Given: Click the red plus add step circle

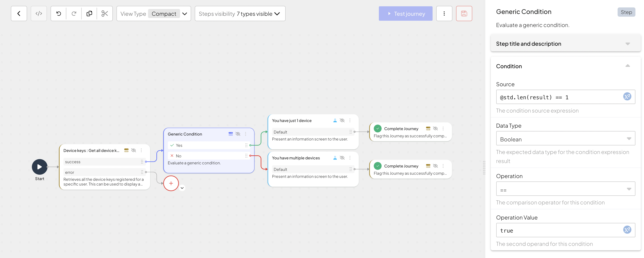Looking at the screenshot, I should pyautogui.click(x=171, y=183).
